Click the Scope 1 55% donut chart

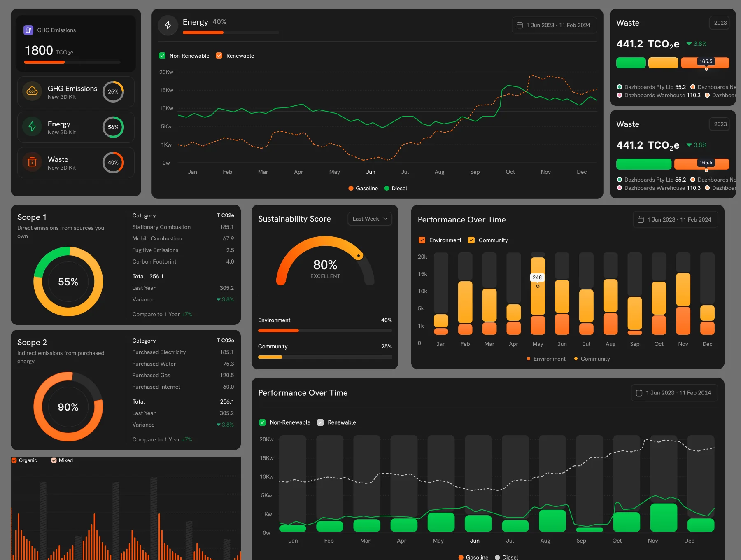click(68, 282)
